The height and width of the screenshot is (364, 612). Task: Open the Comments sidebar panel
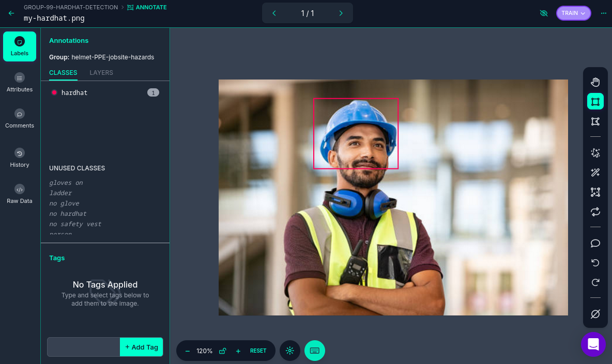click(x=20, y=119)
